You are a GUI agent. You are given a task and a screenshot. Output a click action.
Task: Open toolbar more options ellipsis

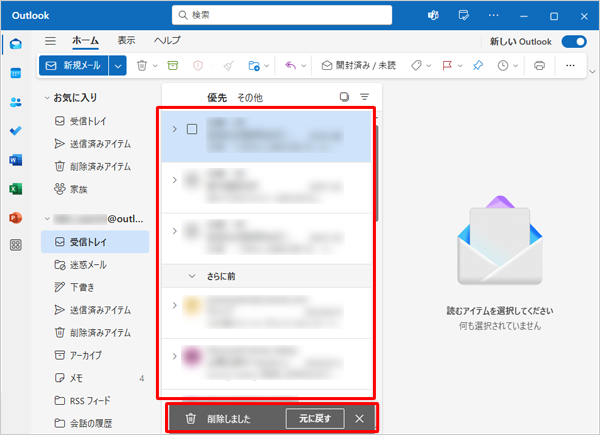coord(570,65)
